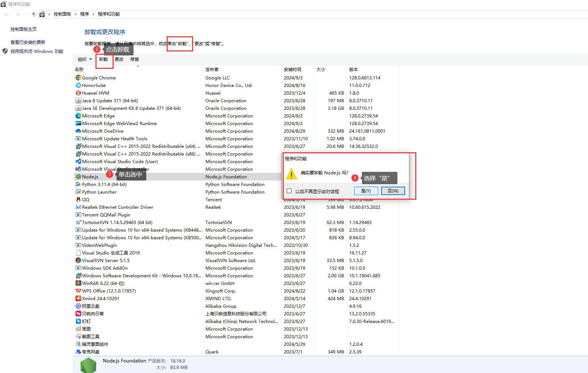Image resolution: width=588 pixels, height=373 pixels.
Task: Select Java SE Development Kit 8 row
Action: coord(236,108)
